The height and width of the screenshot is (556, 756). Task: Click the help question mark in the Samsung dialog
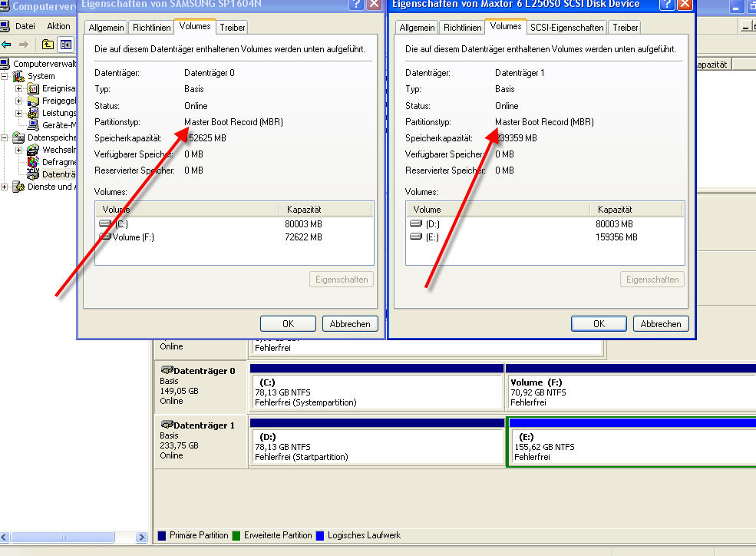point(357,5)
